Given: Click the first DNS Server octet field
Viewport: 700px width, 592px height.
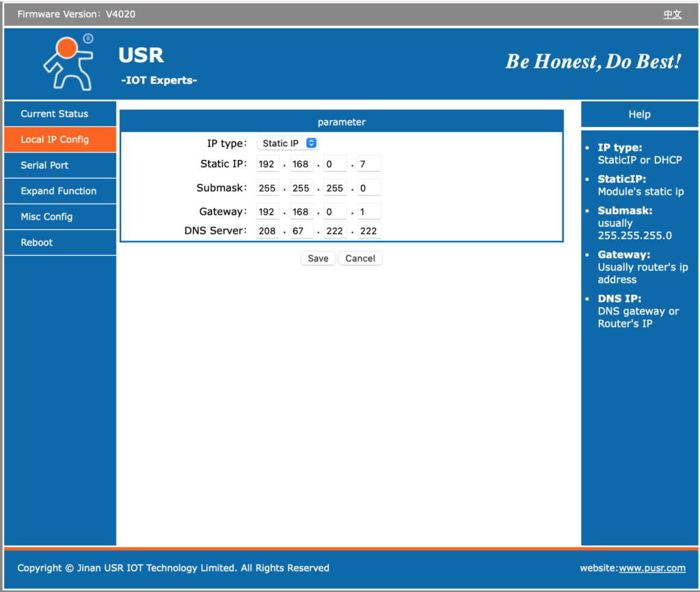Looking at the screenshot, I should pyautogui.click(x=267, y=231).
